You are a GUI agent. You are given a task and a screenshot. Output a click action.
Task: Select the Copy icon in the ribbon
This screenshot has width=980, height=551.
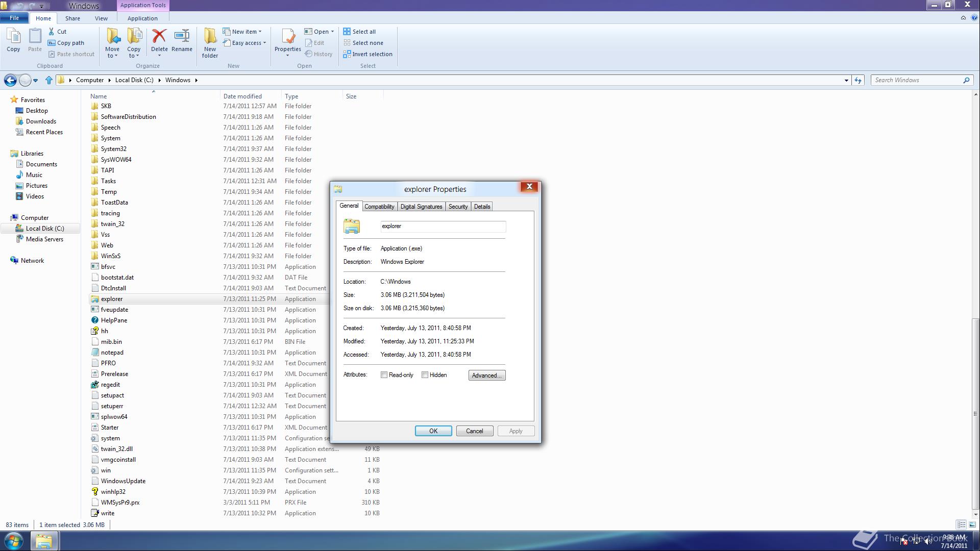(13, 40)
